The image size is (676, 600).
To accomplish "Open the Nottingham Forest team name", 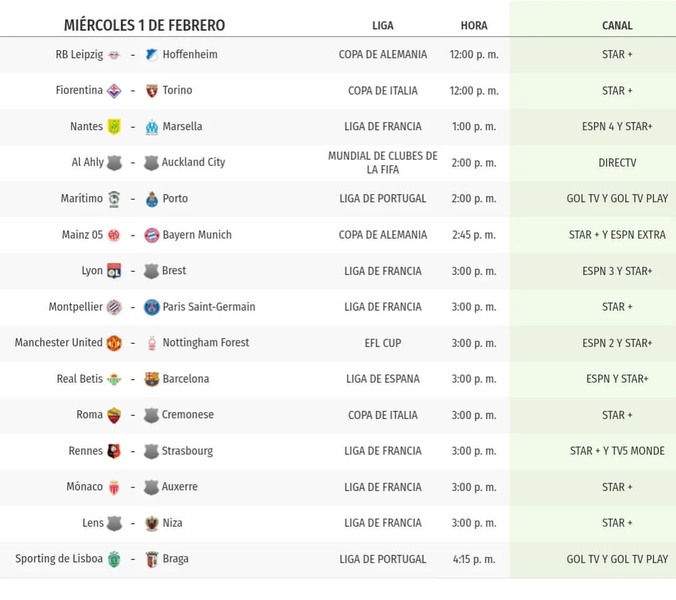I will (x=206, y=343).
